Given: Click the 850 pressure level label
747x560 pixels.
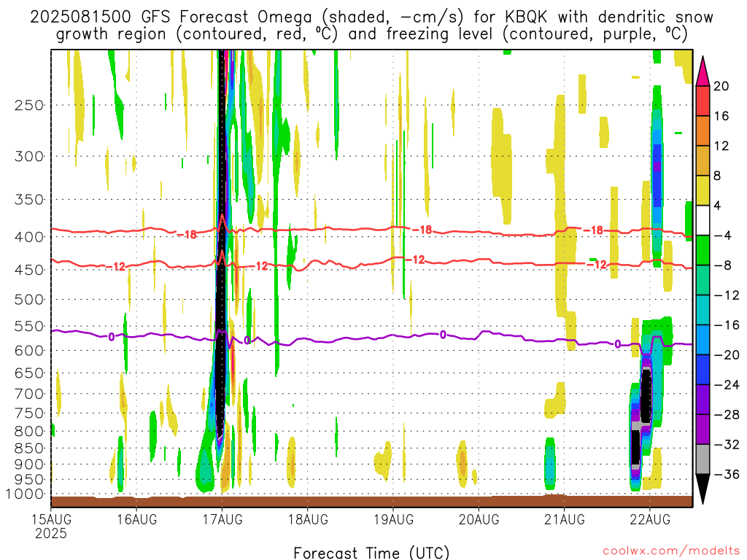Looking at the screenshot, I should point(29,448).
